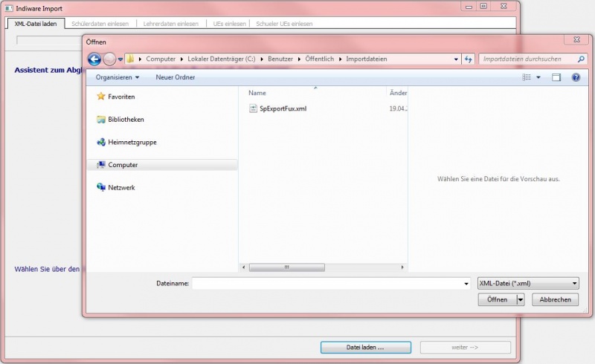
Task: Minimize the Indiware Import window
Action: click(x=469, y=7)
